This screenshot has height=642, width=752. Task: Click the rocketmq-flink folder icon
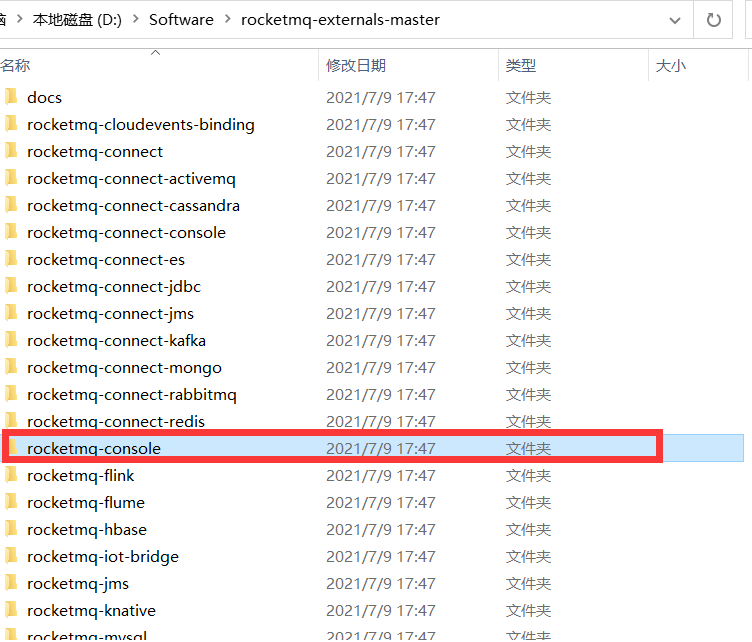[x=11, y=475]
